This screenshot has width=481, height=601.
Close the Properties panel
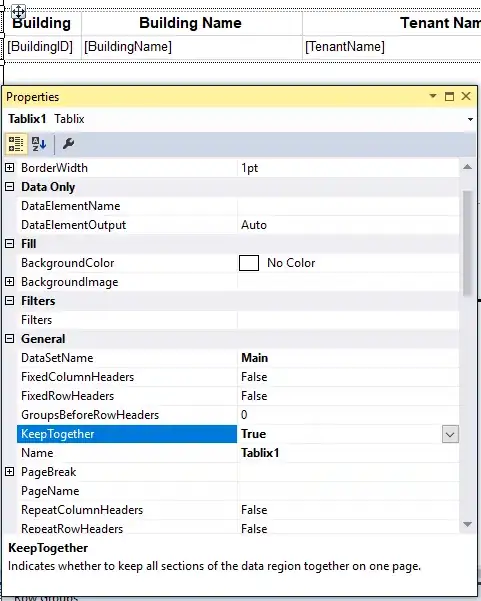(x=466, y=96)
